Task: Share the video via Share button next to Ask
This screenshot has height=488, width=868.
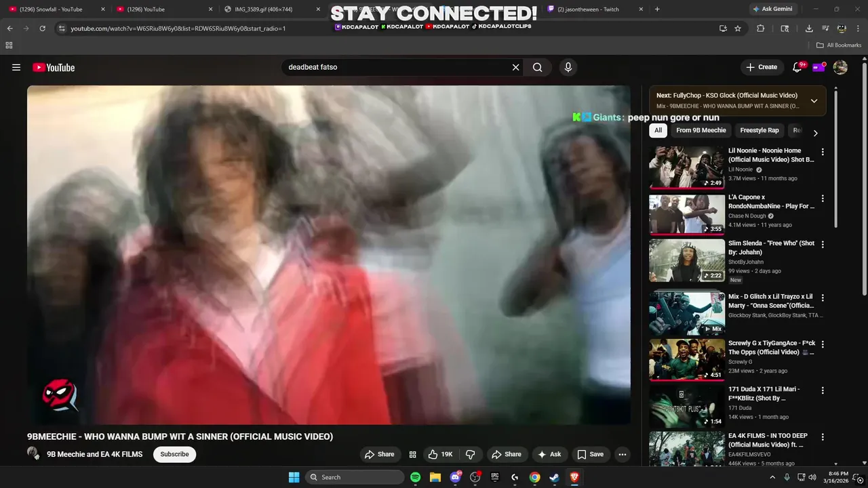Action: coord(507,454)
